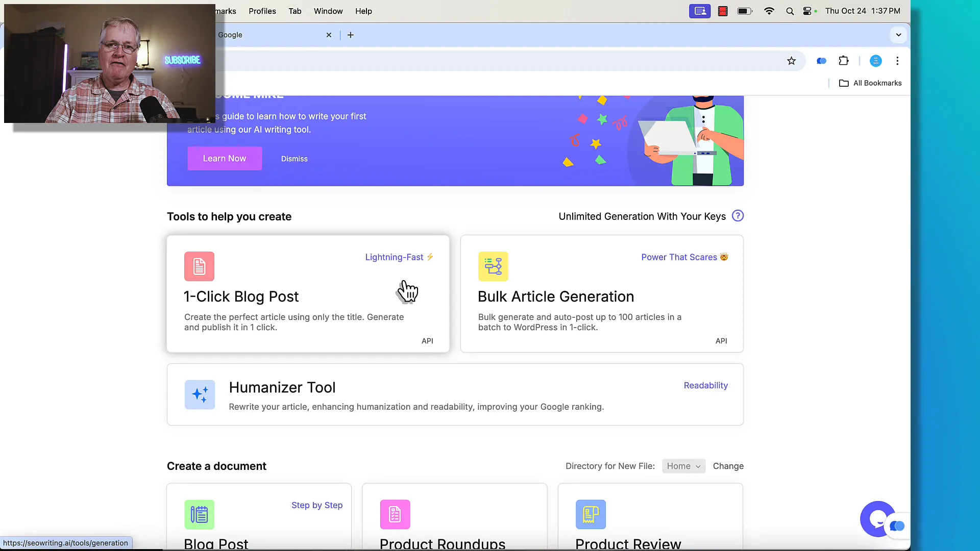Screen dimensions: 980x551
Task: Click the Learn Now button
Action: (225, 158)
